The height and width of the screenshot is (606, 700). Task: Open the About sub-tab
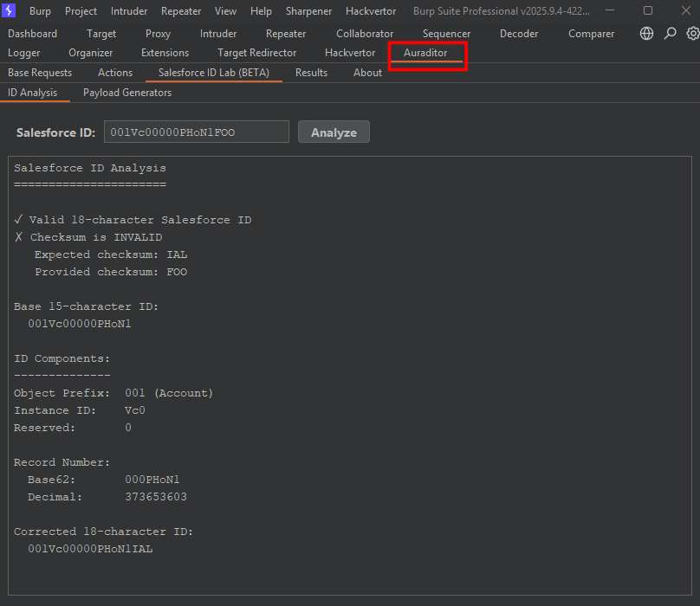pos(368,73)
